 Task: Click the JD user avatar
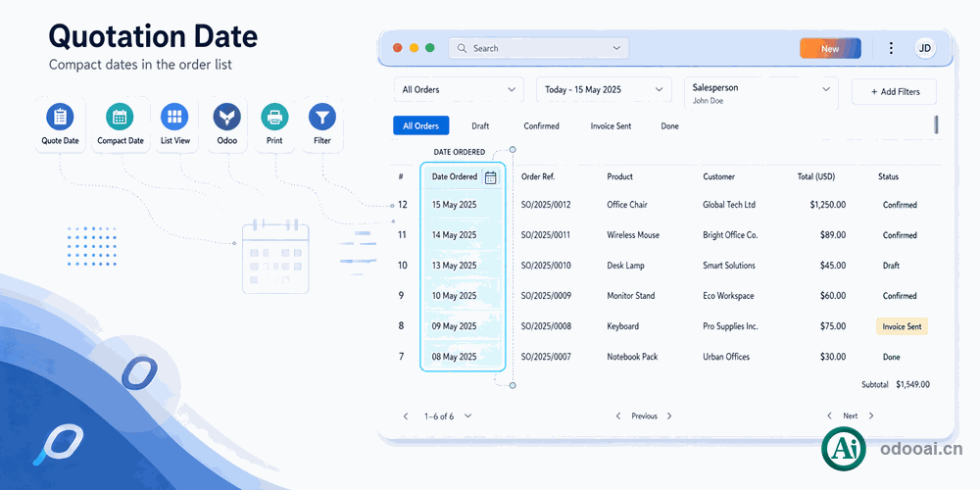tap(925, 48)
